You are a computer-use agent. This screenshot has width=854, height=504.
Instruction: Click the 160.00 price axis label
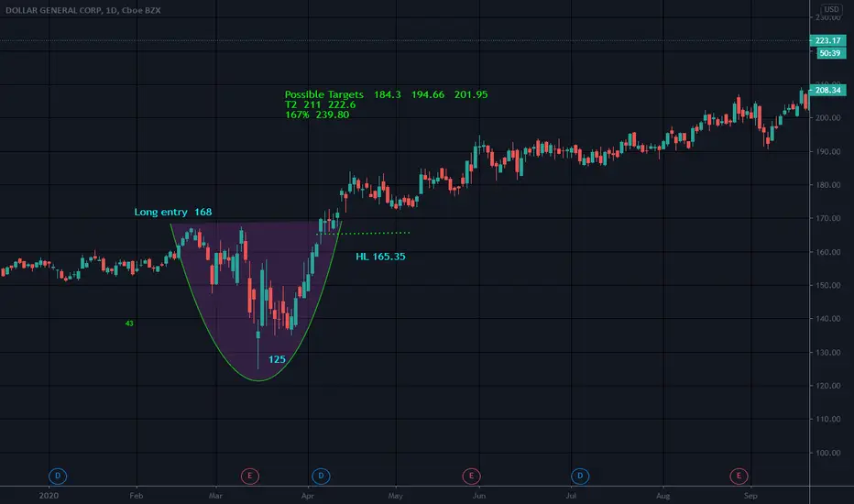coord(827,252)
